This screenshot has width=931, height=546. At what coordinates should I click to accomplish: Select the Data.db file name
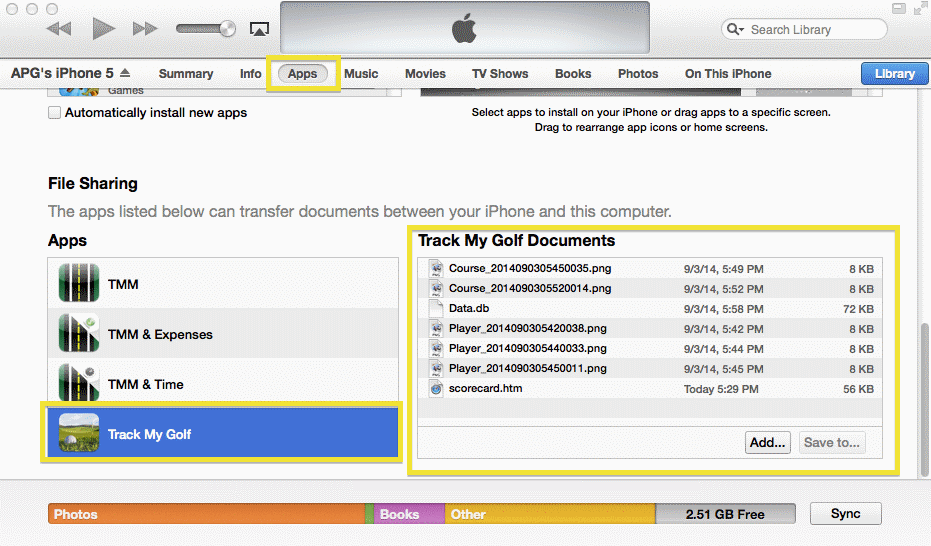coord(469,308)
